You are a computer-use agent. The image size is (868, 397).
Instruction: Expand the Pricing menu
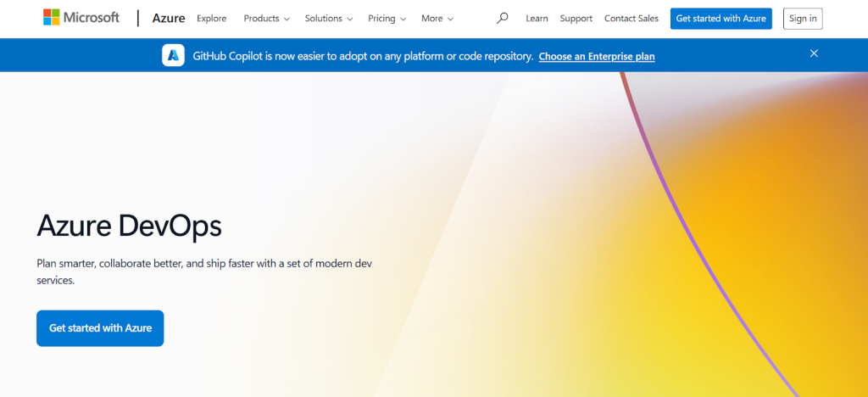click(x=387, y=19)
